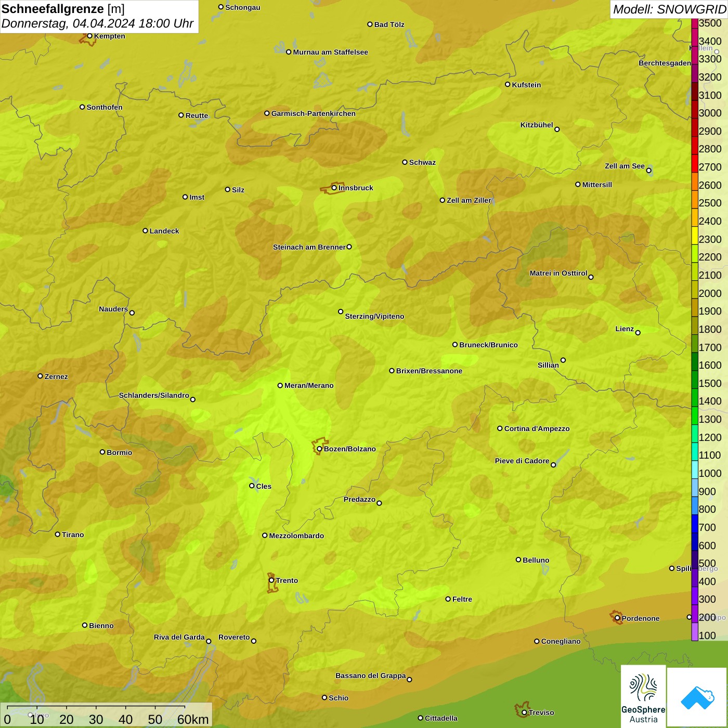Click the 'Steinach am Brenner' place label
This screenshot has height=728, width=728.
(309, 247)
